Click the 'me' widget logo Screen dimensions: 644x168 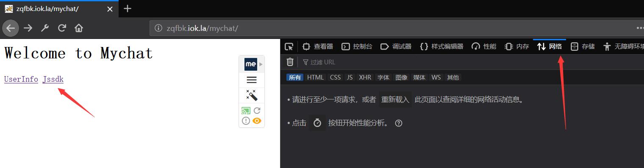pyautogui.click(x=251, y=64)
